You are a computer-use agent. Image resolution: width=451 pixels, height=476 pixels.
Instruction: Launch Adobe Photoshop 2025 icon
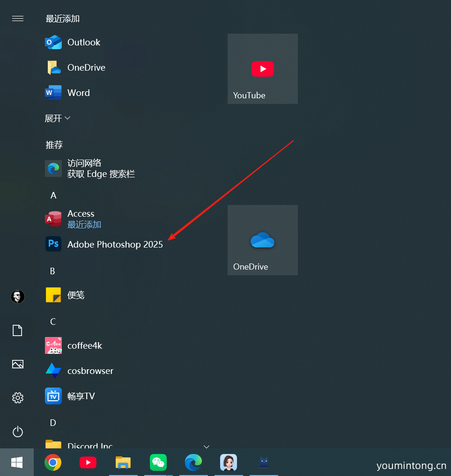pos(53,244)
